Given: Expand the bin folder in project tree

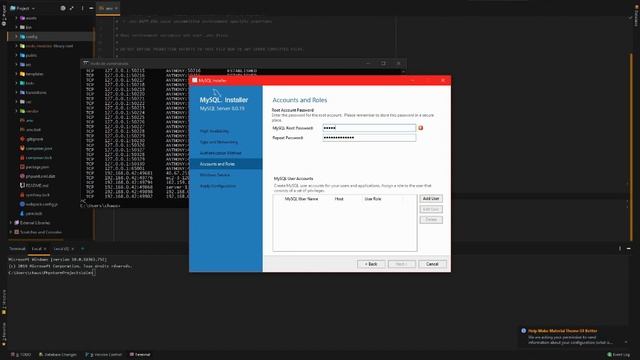Looking at the screenshot, I should pyautogui.click(x=16, y=27).
